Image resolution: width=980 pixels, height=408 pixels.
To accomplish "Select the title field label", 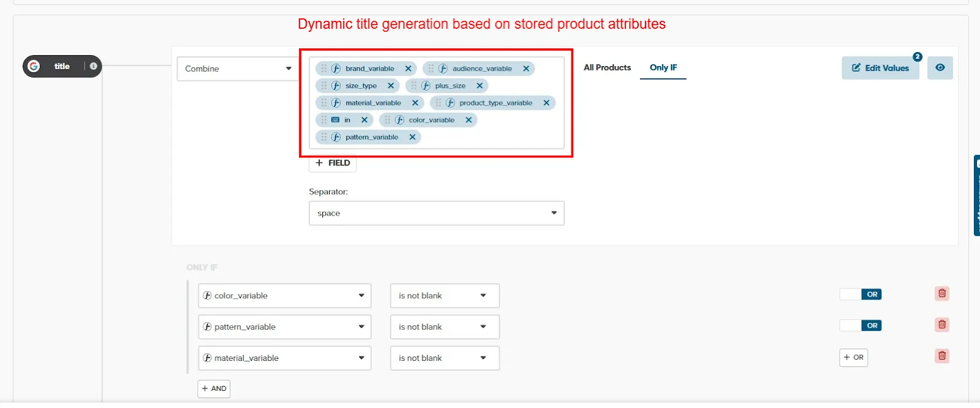I will (x=62, y=66).
